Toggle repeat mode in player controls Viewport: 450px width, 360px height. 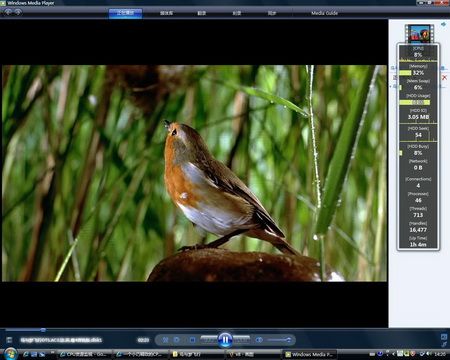click(177, 340)
